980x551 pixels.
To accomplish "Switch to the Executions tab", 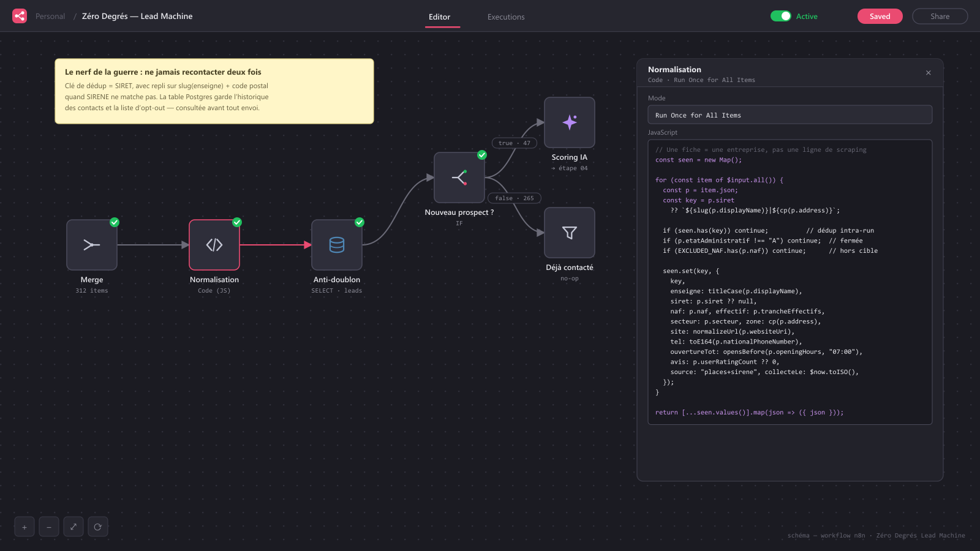I will [x=506, y=17].
